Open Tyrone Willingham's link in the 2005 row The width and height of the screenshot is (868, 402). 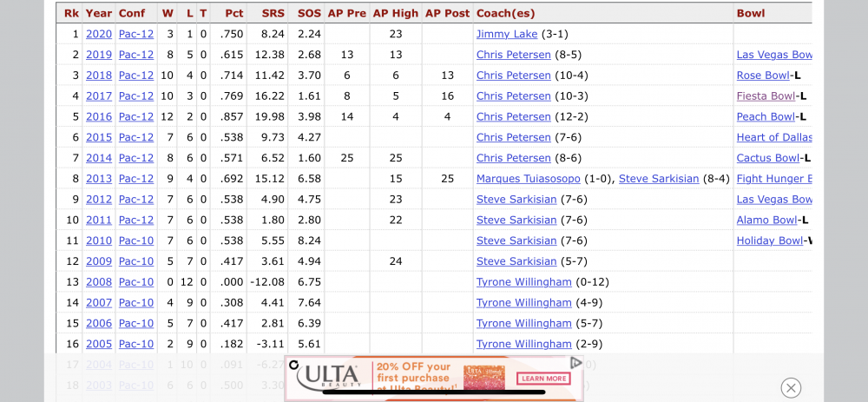pos(523,344)
